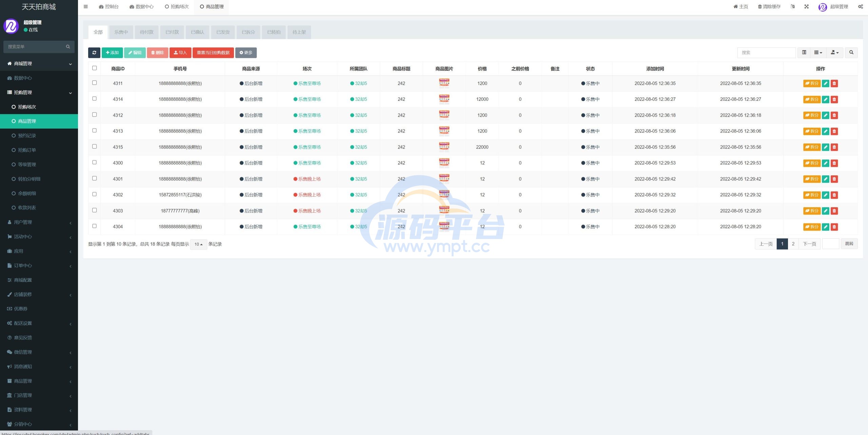868x435 pixels.
Task: Go to page 2 in pagination
Action: tap(793, 244)
